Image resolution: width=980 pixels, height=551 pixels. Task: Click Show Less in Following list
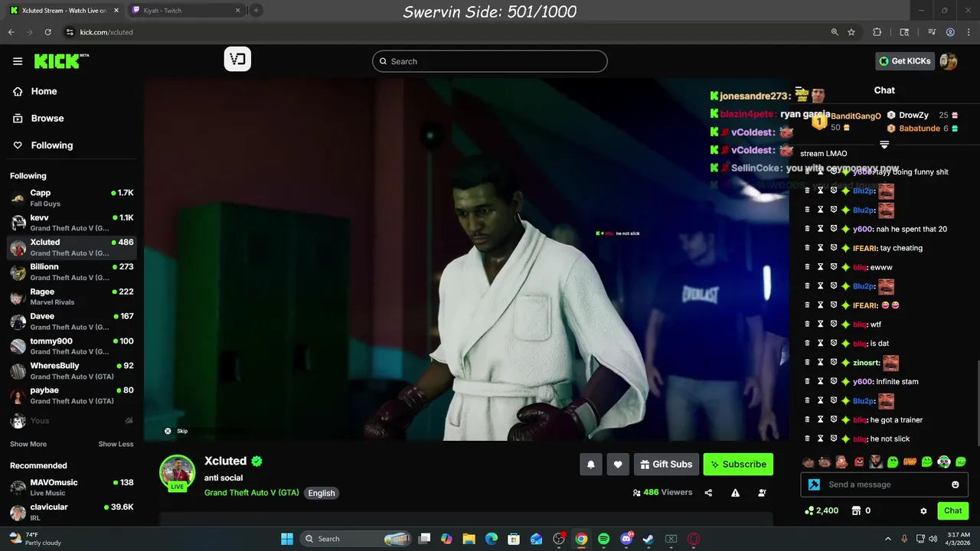click(x=116, y=444)
